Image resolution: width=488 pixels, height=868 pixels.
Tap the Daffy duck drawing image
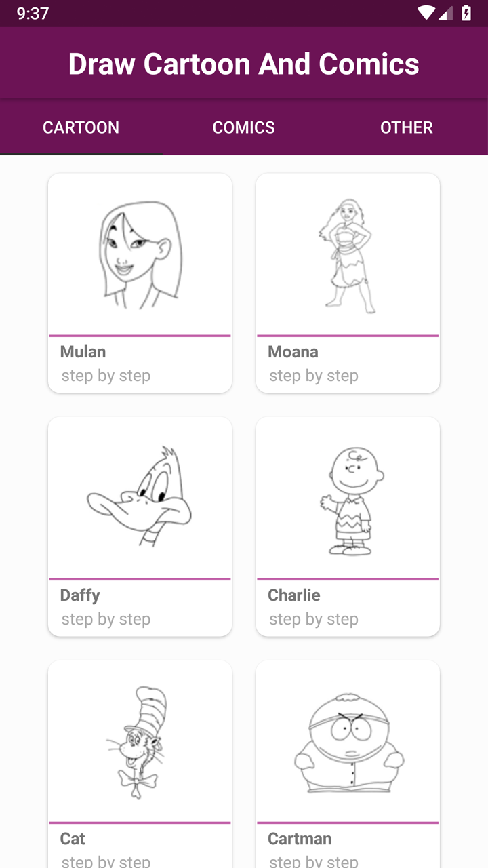click(140, 498)
